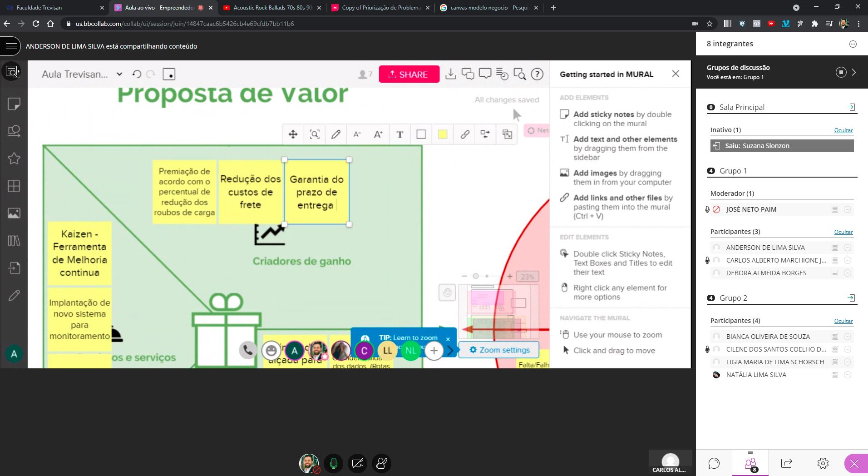Toggle the video camera sharing
This screenshot has width=868, height=476.
click(357, 463)
